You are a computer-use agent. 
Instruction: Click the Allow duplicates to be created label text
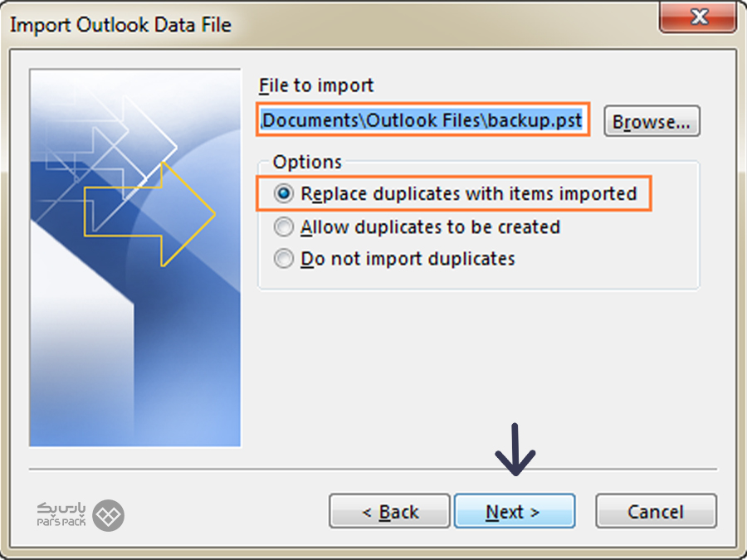[430, 227]
